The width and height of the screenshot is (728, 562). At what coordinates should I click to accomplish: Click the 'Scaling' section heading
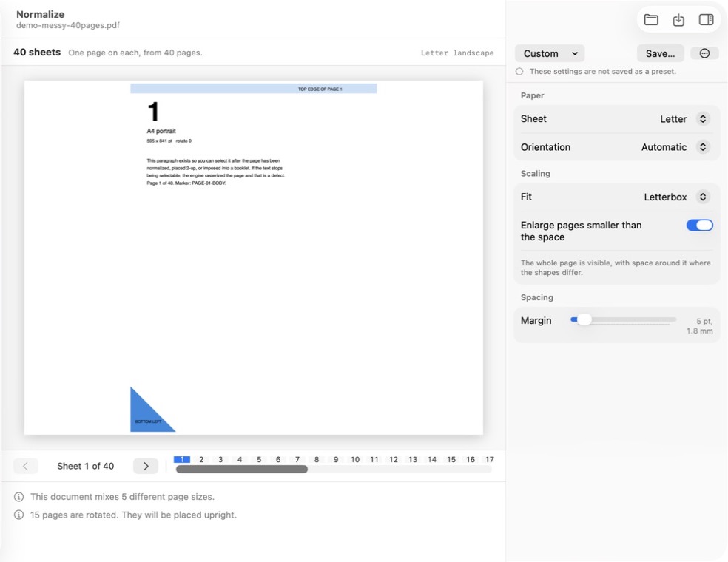536,174
